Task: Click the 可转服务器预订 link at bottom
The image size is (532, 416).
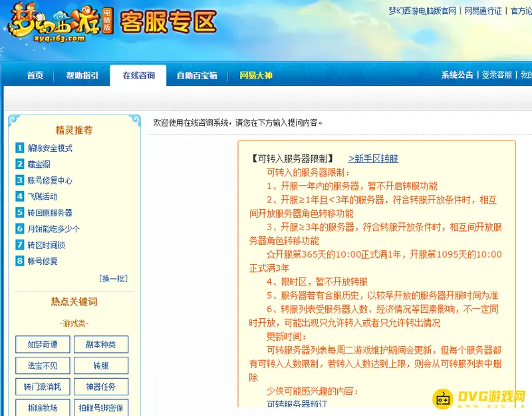Action: coord(297,403)
